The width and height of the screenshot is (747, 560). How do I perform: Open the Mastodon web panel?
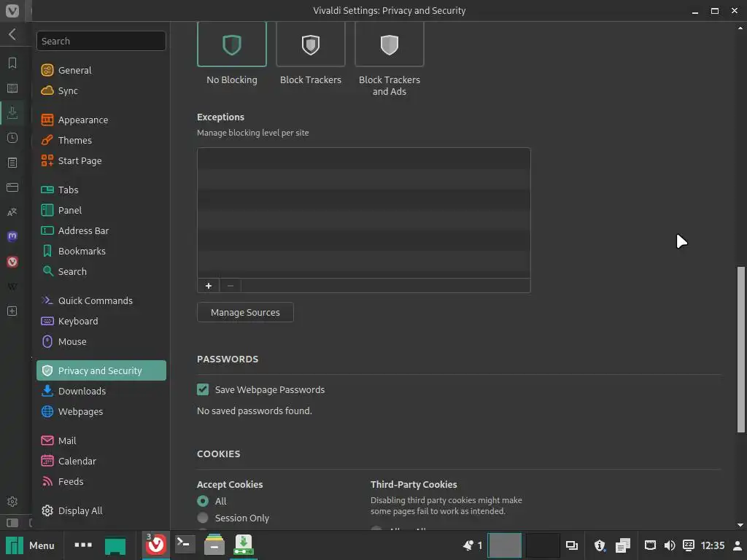coord(12,237)
